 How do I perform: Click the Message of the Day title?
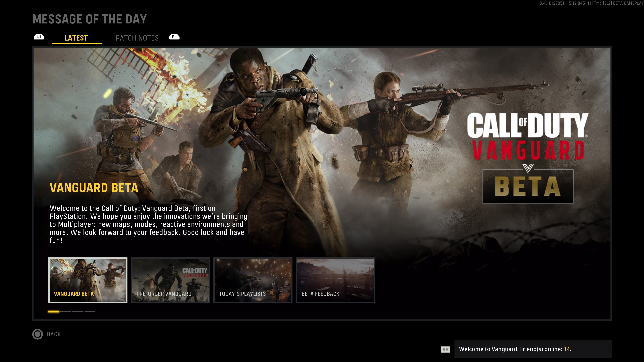pos(90,19)
